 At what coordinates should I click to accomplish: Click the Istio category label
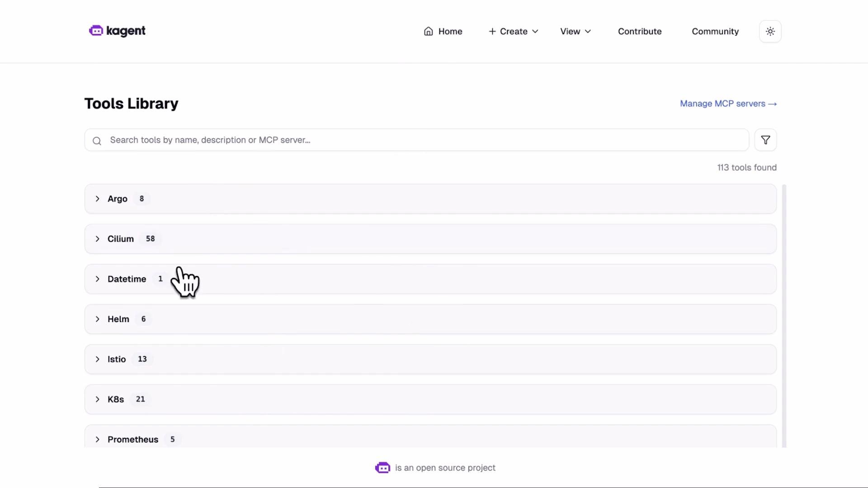117,359
